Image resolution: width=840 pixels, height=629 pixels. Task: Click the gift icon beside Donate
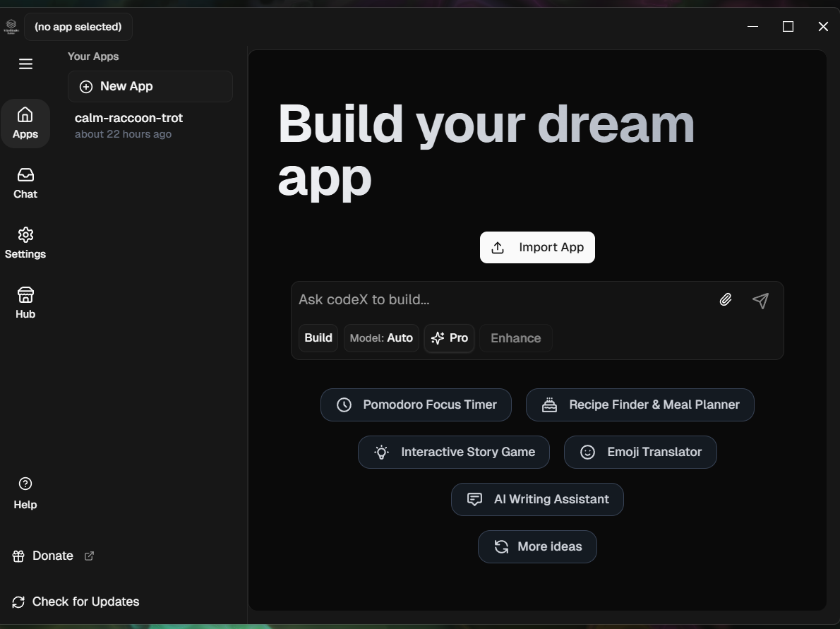18,556
